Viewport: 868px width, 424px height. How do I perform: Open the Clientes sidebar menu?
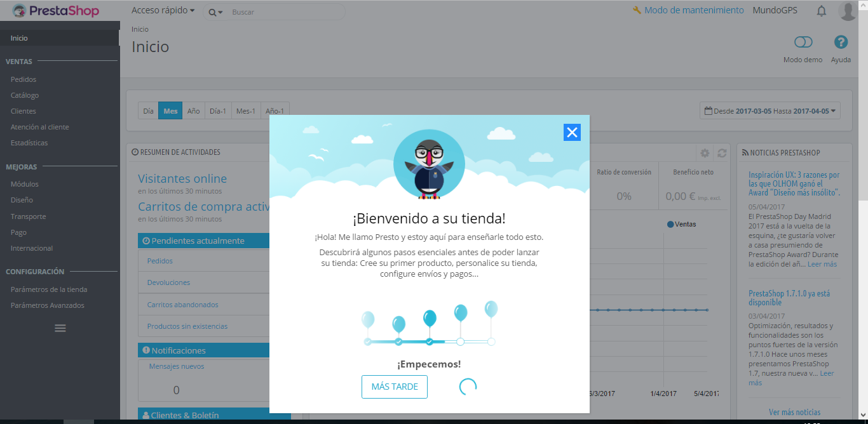24,111
